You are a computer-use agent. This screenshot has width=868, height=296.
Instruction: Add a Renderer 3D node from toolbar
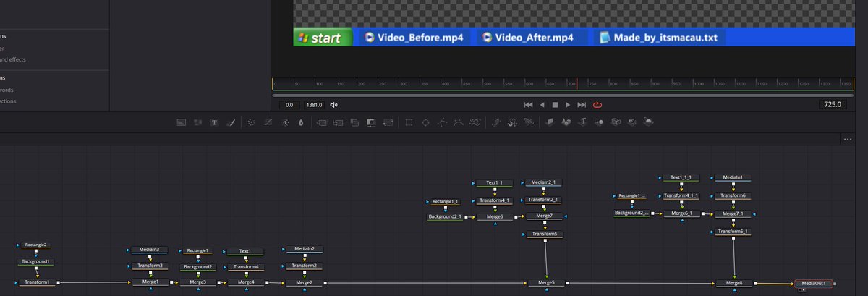(x=649, y=122)
